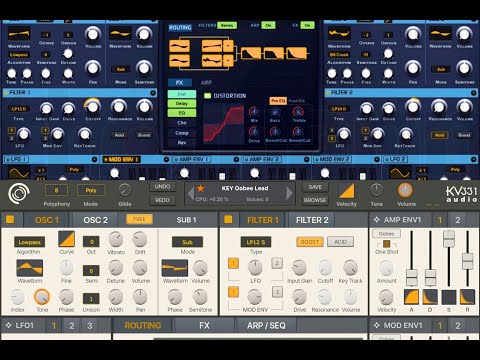Click round icon on blue FILTER 1 header
Screen dimensions: 480x360
tap(153, 93)
